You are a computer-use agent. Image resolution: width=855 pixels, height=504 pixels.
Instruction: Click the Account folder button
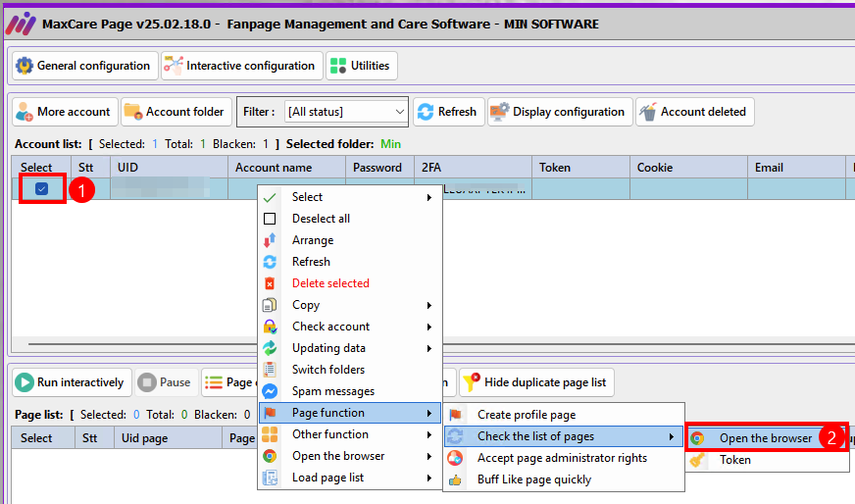pos(176,112)
